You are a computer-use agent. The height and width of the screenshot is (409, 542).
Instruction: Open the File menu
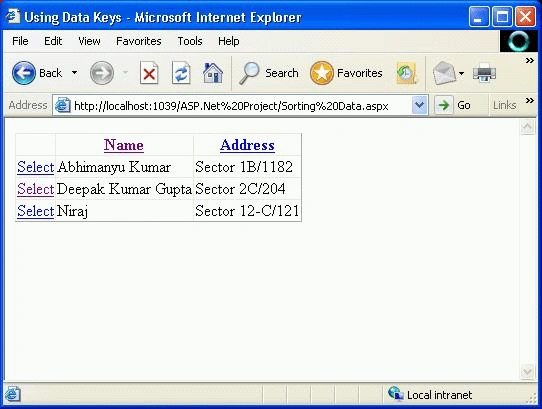coord(20,41)
